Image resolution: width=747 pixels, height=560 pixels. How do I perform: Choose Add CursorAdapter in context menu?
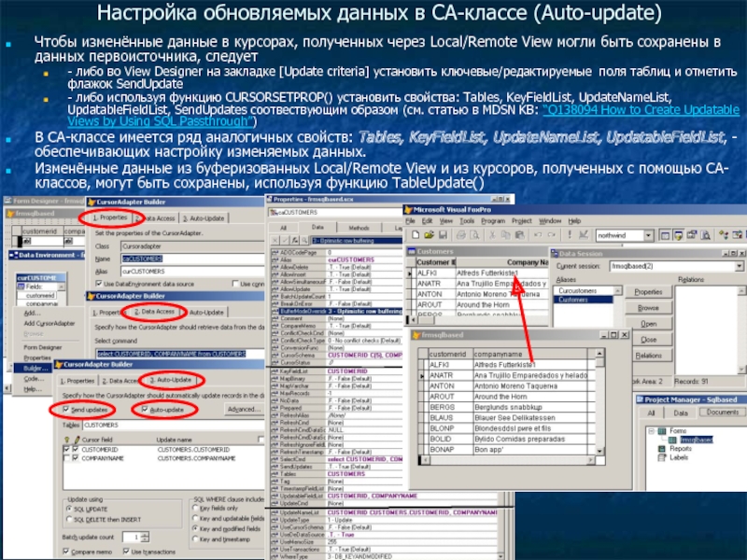tap(49, 323)
